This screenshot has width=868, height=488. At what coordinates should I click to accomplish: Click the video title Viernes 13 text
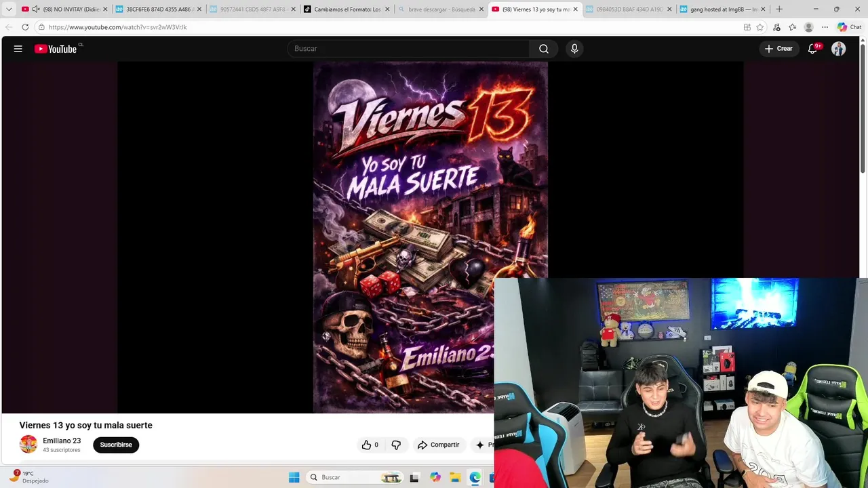coord(86,425)
